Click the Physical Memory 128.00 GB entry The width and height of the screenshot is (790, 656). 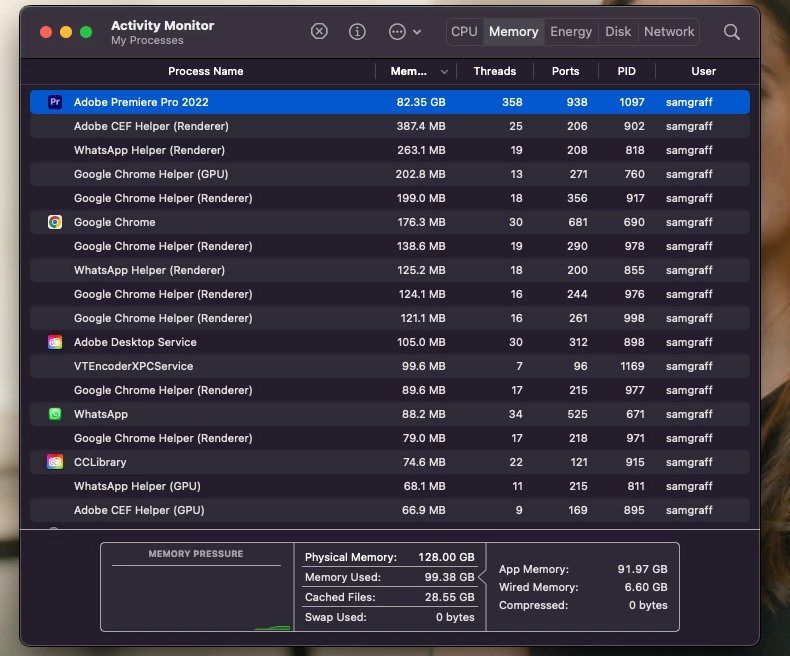pos(389,557)
